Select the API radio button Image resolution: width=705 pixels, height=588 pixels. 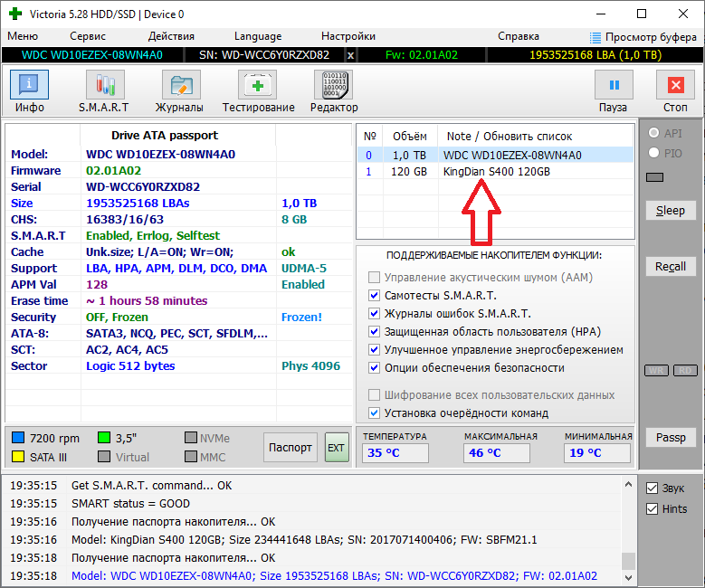(x=653, y=133)
